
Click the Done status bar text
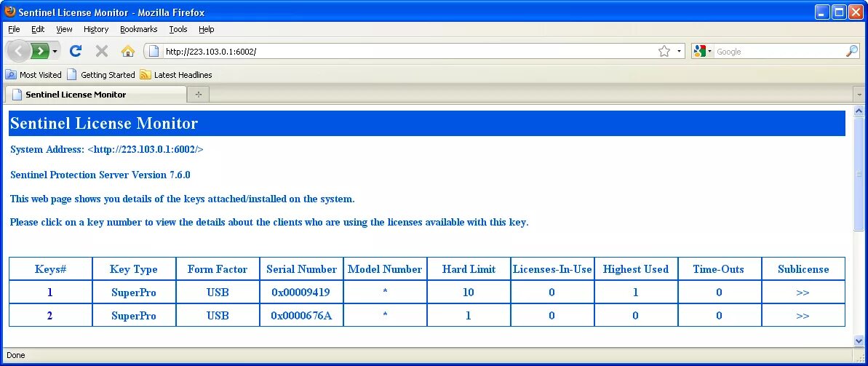[15, 355]
